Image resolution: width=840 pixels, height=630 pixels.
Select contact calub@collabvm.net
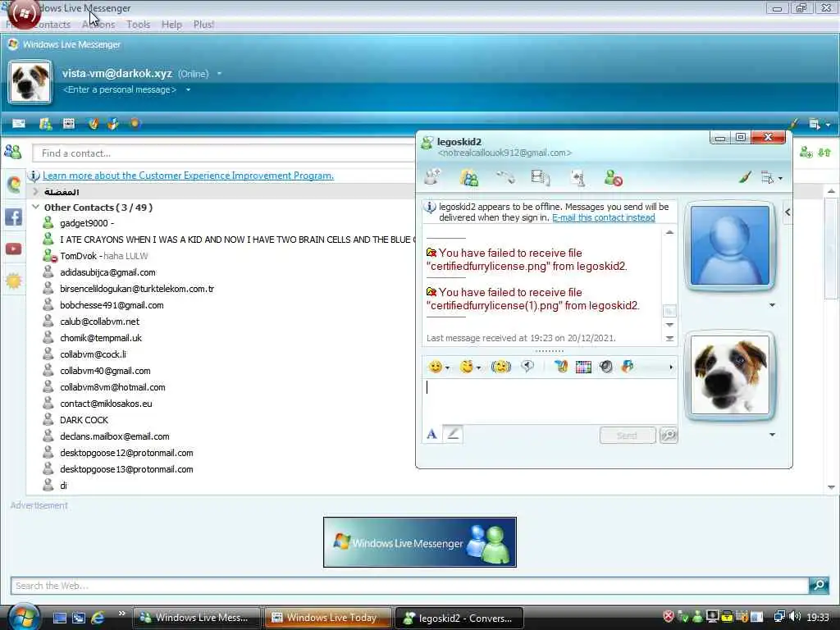click(x=99, y=322)
